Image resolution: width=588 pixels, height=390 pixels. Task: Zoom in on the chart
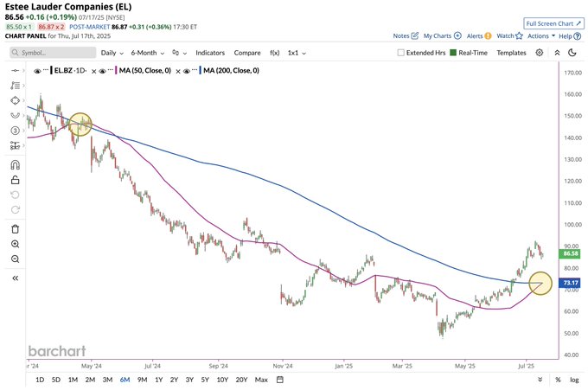(x=15, y=244)
